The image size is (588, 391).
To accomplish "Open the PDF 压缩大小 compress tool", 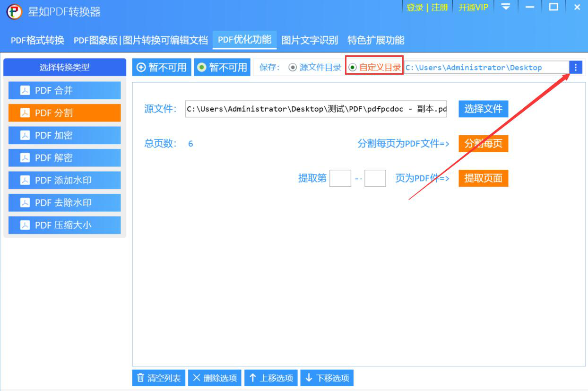I will coord(64,225).
